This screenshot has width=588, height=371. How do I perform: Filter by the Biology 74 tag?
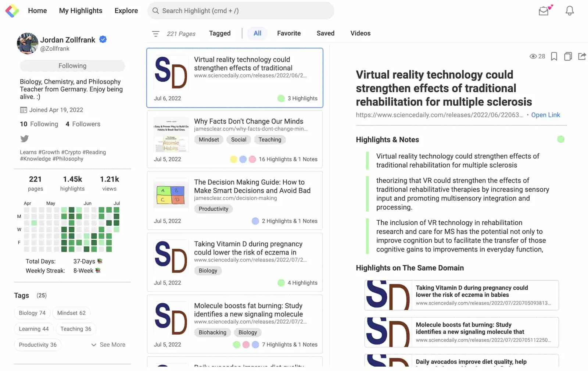pos(32,313)
